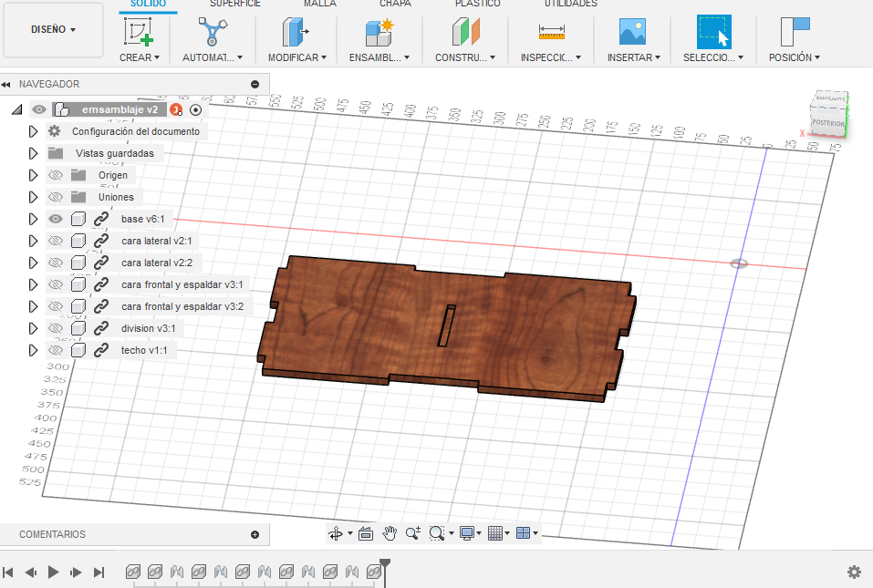Toggle visibility of division v3:1
873x588 pixels.
pos(56,328)
